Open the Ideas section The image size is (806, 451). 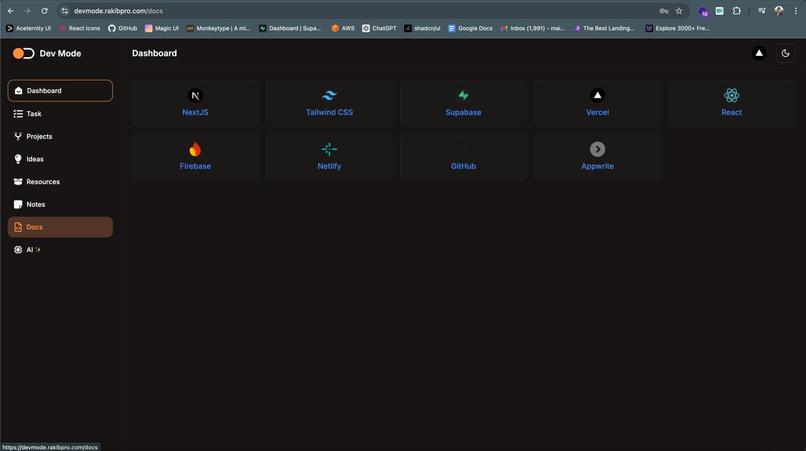pos(60,159)
